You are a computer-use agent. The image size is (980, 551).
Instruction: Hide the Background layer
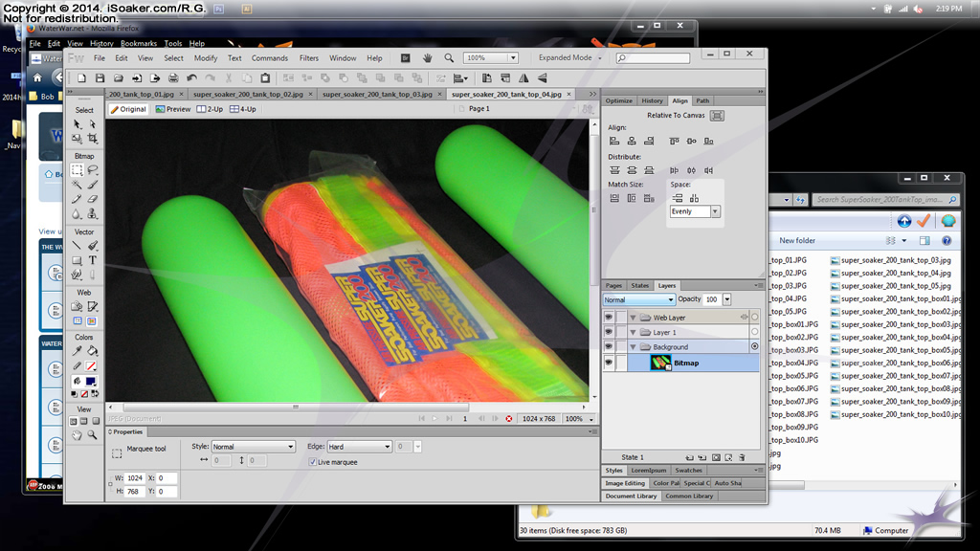tap(608, 346)
